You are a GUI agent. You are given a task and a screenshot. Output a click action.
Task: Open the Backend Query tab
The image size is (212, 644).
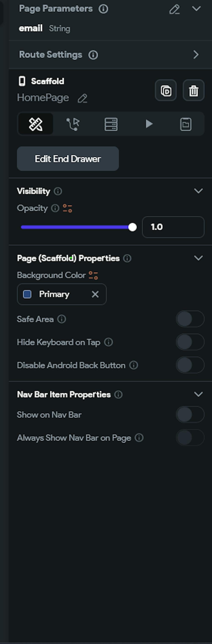pos(111,124)
